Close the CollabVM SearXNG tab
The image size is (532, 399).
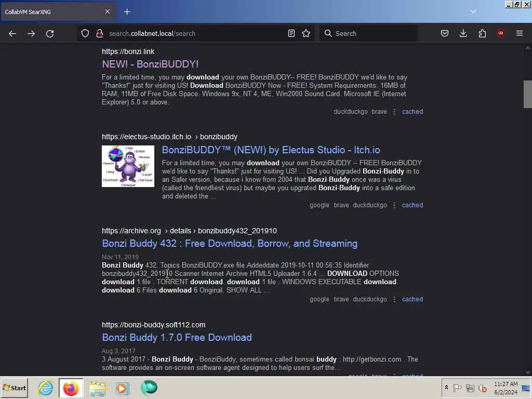pos(107,11)
